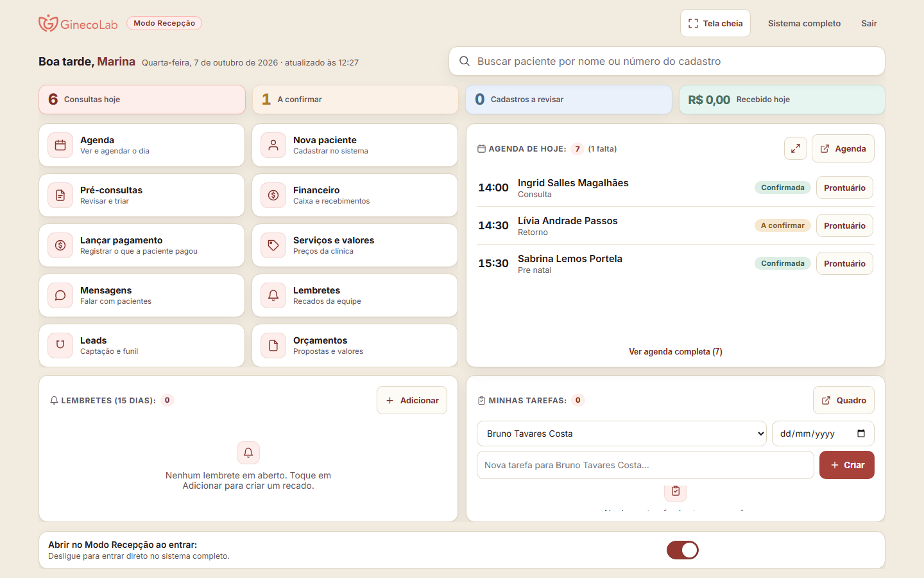
Task: Click the Tela cheia button
Action: 715,23
